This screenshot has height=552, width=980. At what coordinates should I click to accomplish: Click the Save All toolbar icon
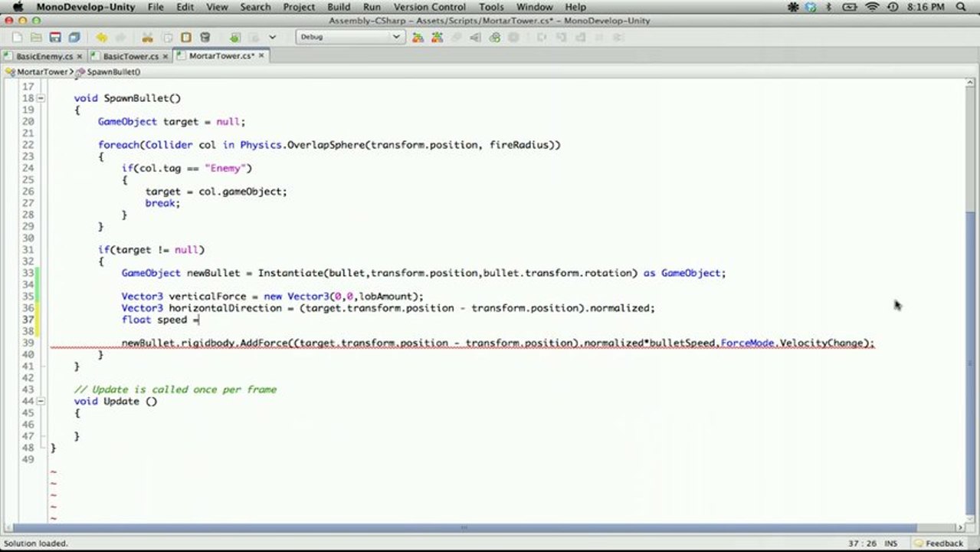[x=74, y=37]
